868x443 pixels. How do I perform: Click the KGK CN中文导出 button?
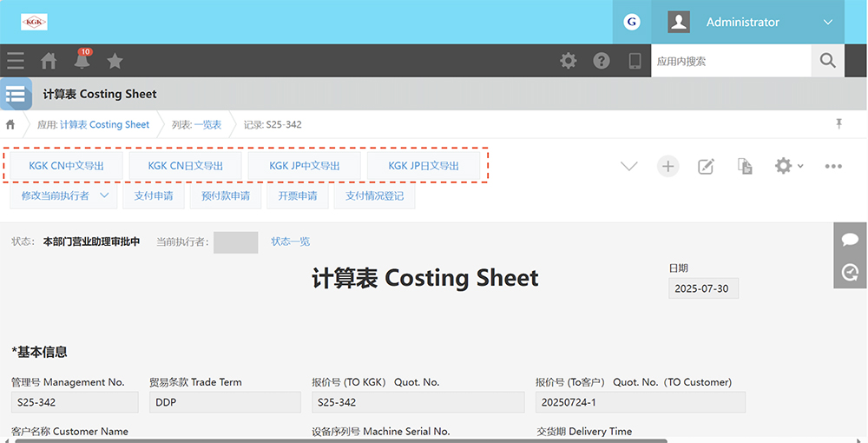coord(66,165)
